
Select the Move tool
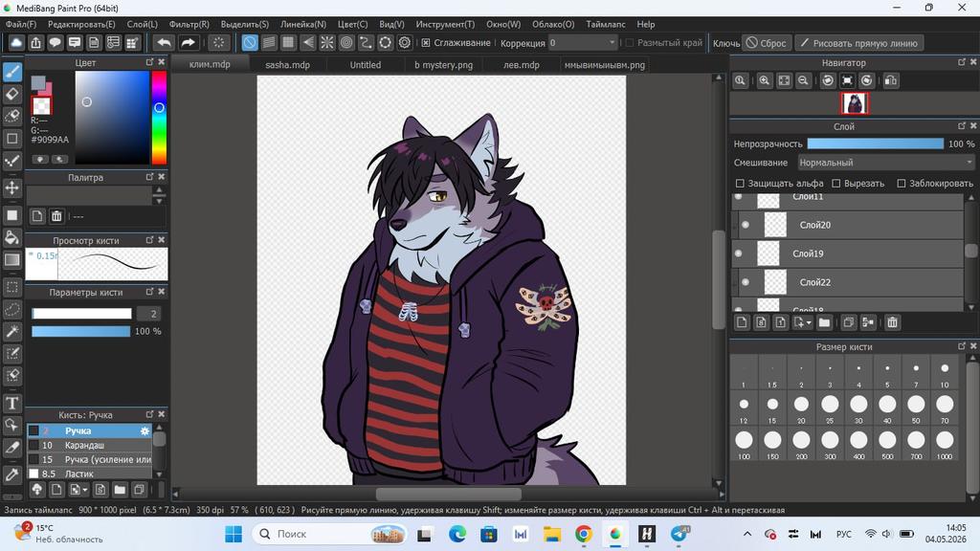tap(11, 187)
